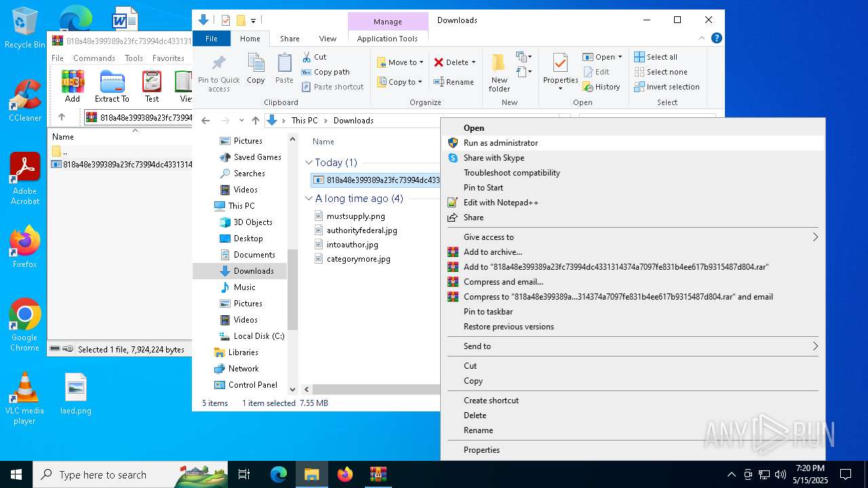
Task: Click WinRAR up-one-level arrow
Action: 62,117
